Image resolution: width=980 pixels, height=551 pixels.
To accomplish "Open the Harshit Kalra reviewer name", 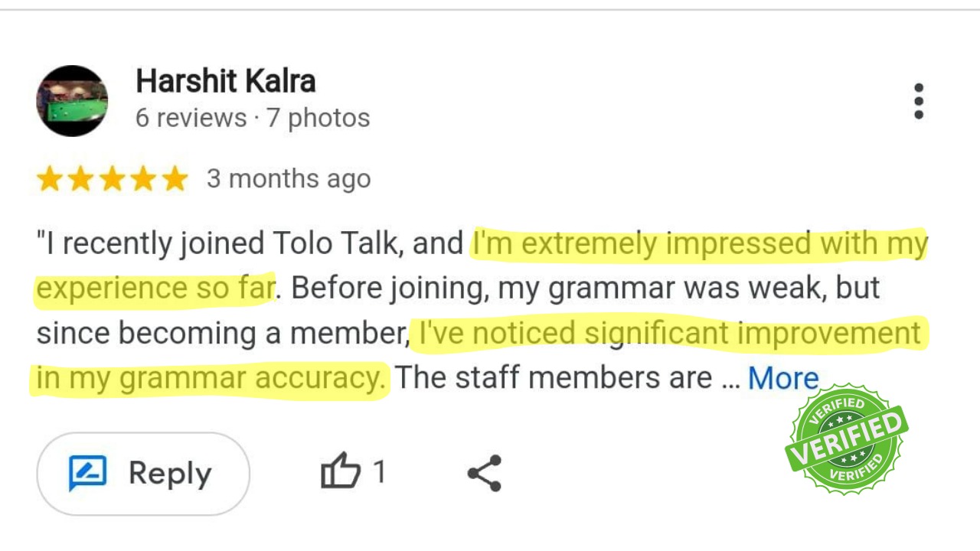I will tap(225, 81).
